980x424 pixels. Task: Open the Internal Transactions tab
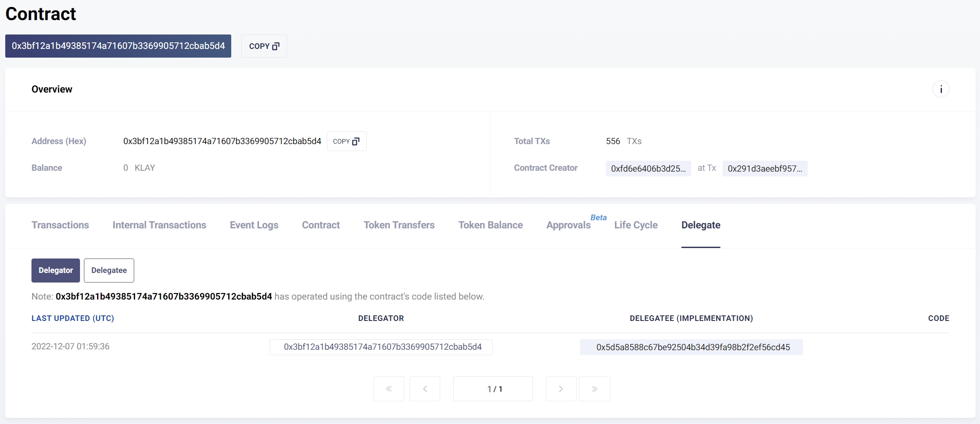pos(159,225)
